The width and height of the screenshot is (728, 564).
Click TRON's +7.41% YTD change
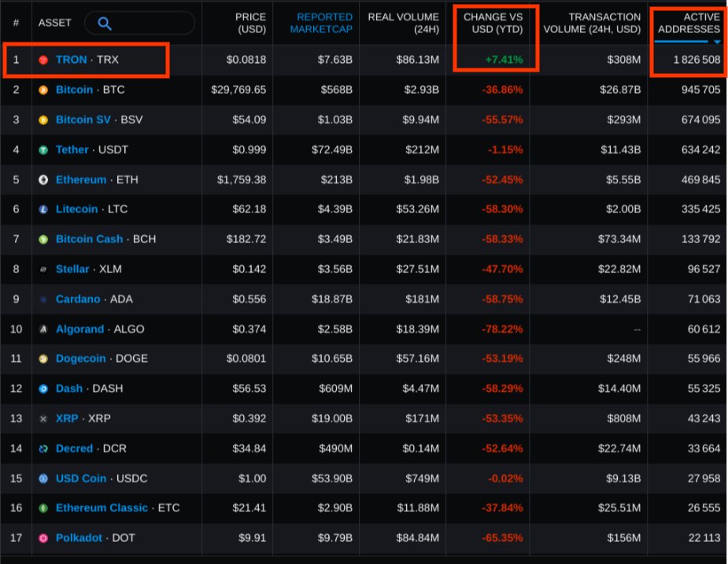504,60
